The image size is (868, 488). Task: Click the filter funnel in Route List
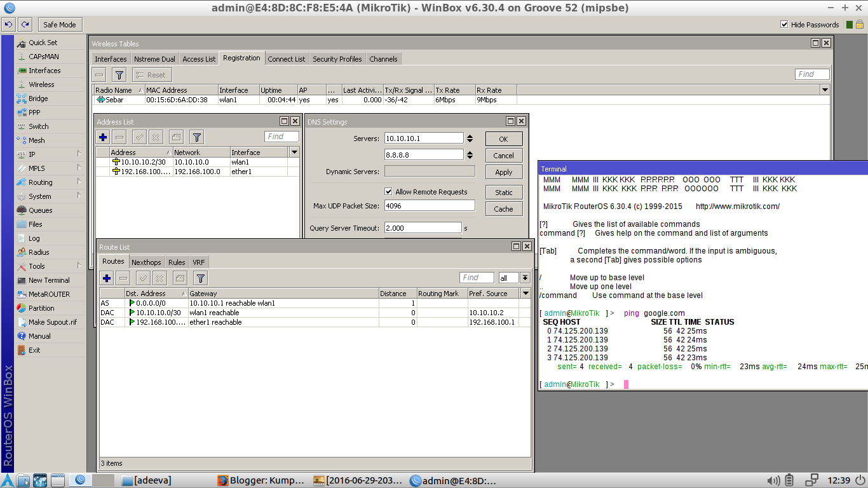(x=201, y=278)
